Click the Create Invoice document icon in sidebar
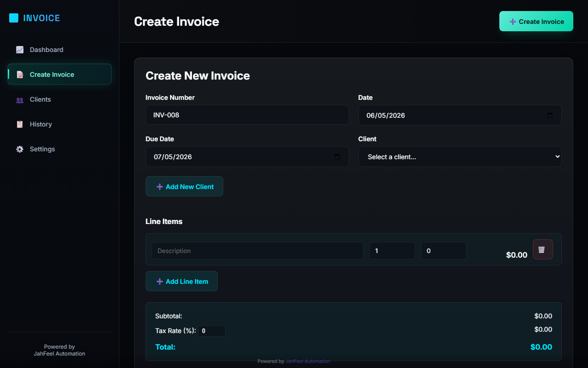Image resolution: width=588 pixels, height=368 pixels. point(20,75)
